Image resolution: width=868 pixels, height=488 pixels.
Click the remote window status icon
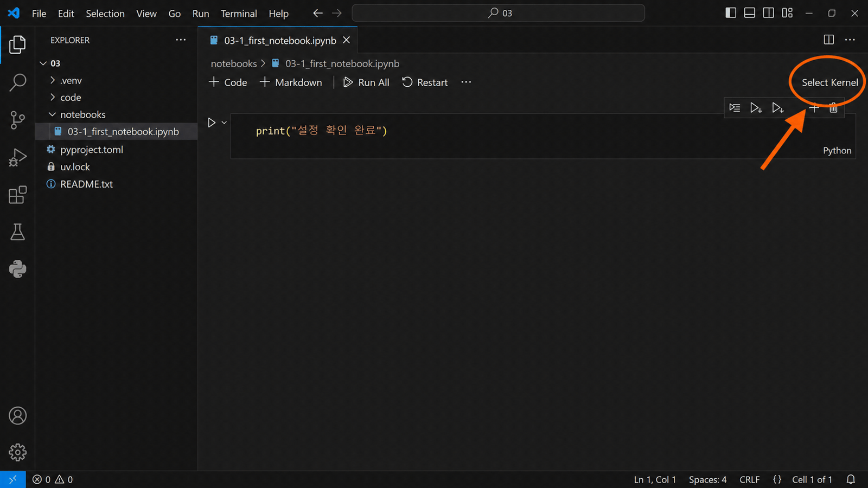pos(13,479)
